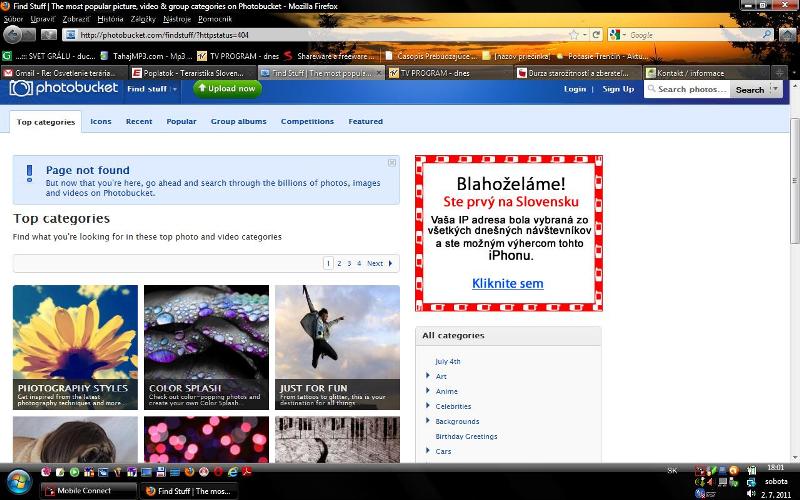The image size is (800, 500).
Task: Expand the Art category
Action: point(429,376)
